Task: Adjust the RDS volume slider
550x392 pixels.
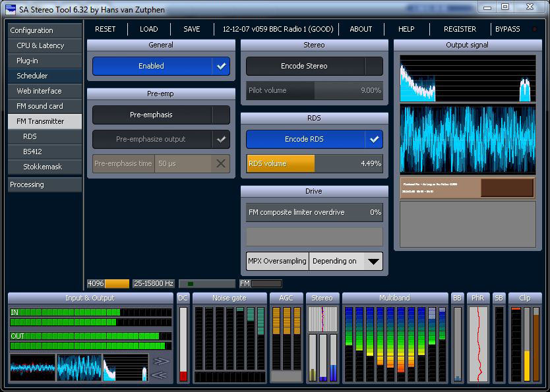Action: click(x=315, y=163)
